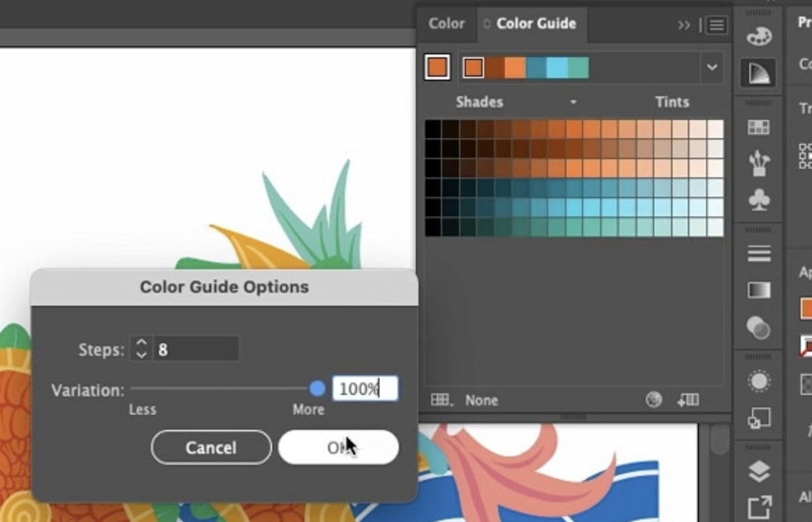Save color group to Swatches panel icon

tap(689, 400)
